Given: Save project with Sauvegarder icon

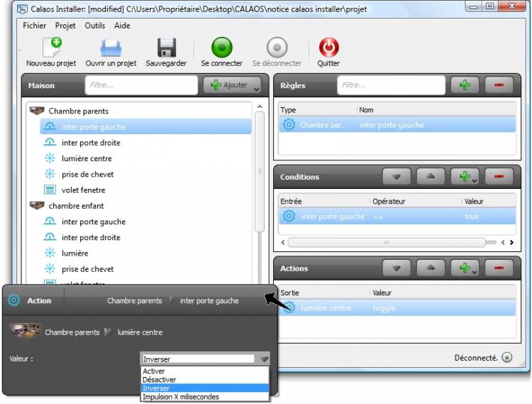Looking at the screenshot, I should pos(167,48).
